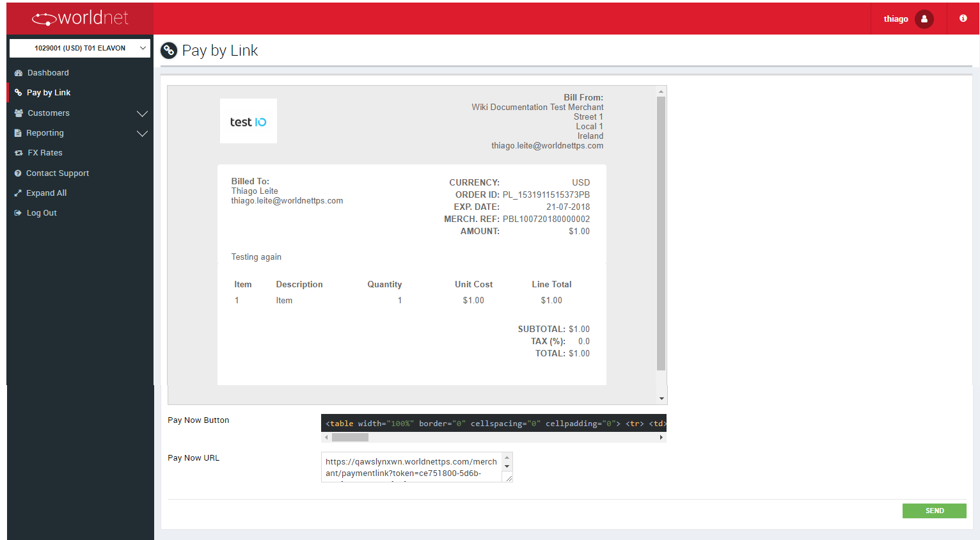The image size is (980, 540).
Task: Click the Testing again note text
Action: click(x=257, y=257)
